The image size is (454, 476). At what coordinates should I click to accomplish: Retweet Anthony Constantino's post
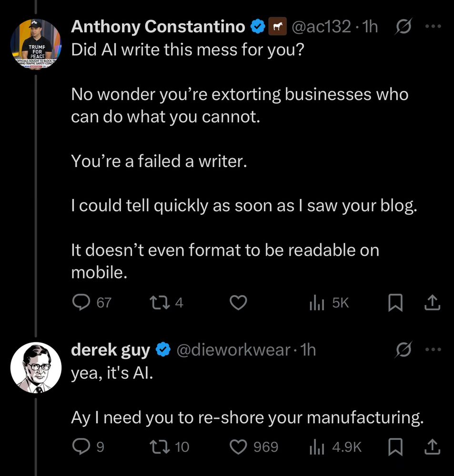click(160, 303)
